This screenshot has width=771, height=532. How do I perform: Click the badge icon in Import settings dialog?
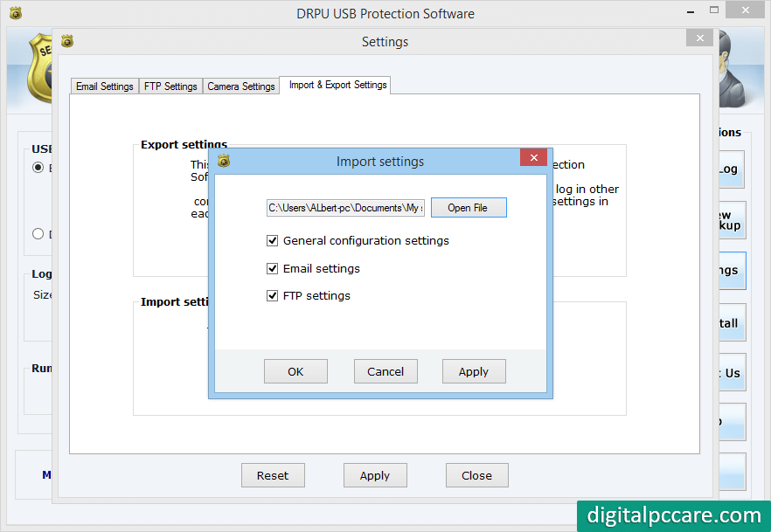tap(224, 161)
